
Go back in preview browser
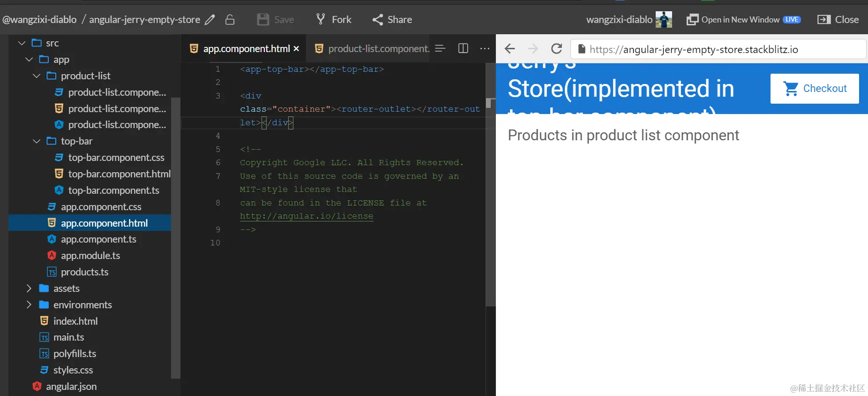pyautogui.click(x=510, y=49)
